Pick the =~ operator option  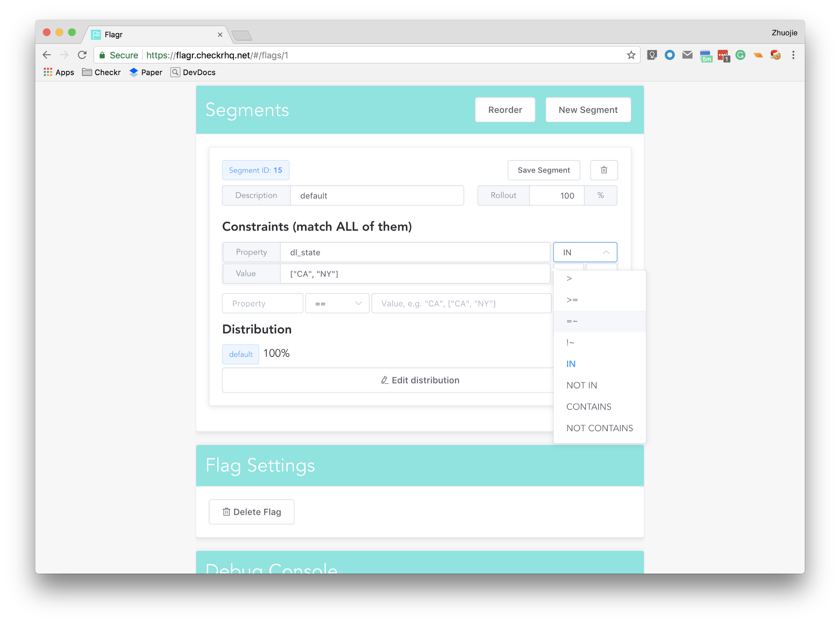(572, 321)
